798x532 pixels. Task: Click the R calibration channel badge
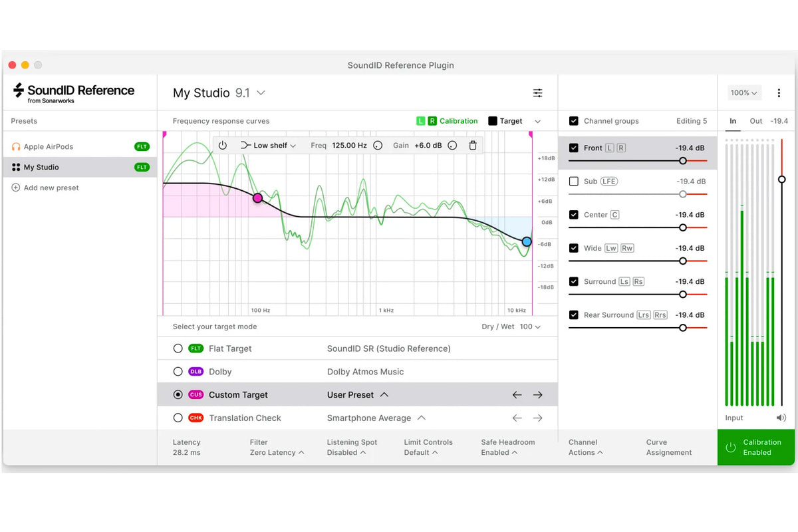[432, 121]
